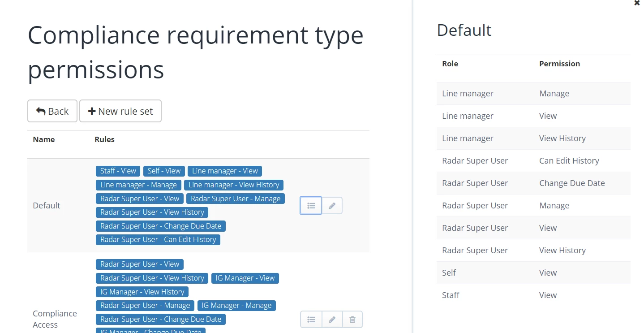Click the Default panel heading
The width and height of the screenshot is (644, 333).
464,30
